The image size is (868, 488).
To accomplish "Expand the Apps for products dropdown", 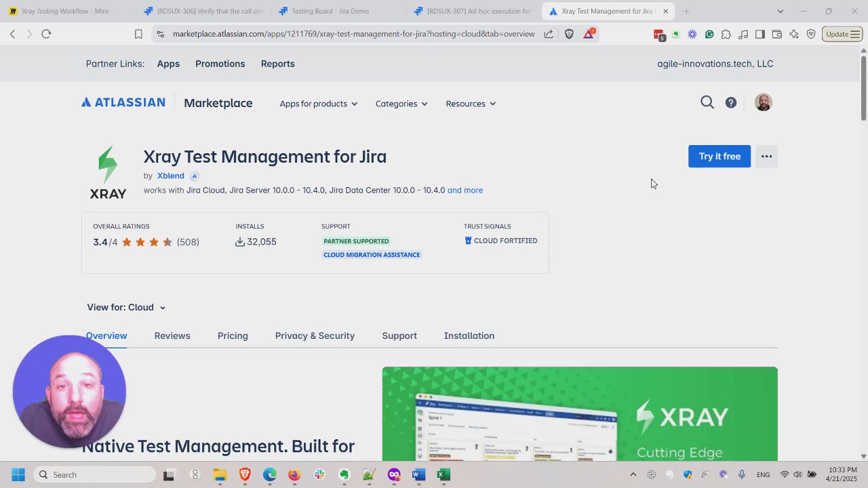I will coord(319,104).
